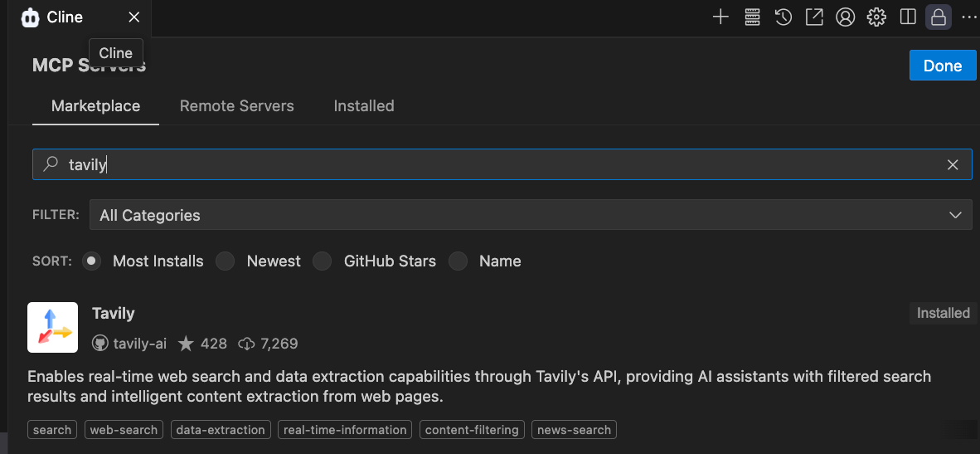Select the content-filtering tag

[x=472, y=430]
